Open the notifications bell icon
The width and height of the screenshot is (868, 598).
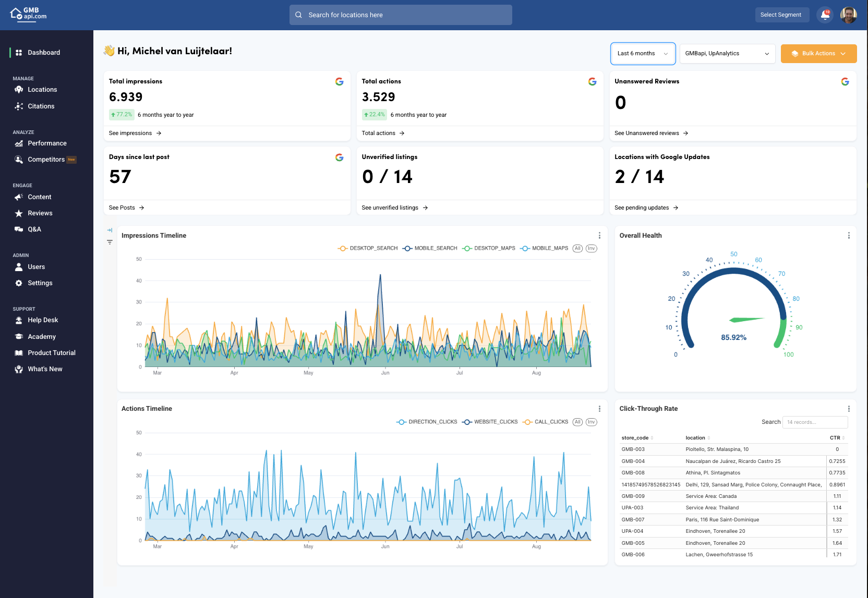pos(825,15)
